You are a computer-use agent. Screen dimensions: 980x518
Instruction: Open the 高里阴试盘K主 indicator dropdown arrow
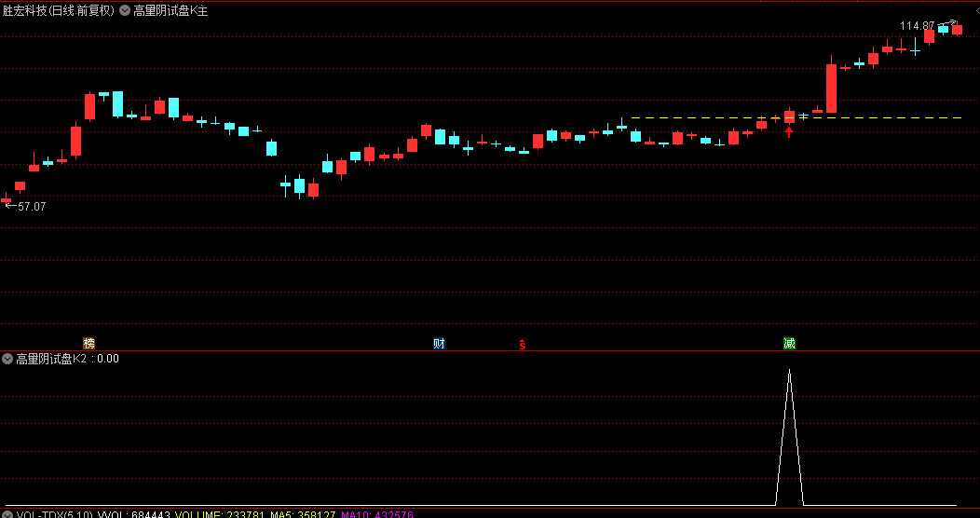125,10
